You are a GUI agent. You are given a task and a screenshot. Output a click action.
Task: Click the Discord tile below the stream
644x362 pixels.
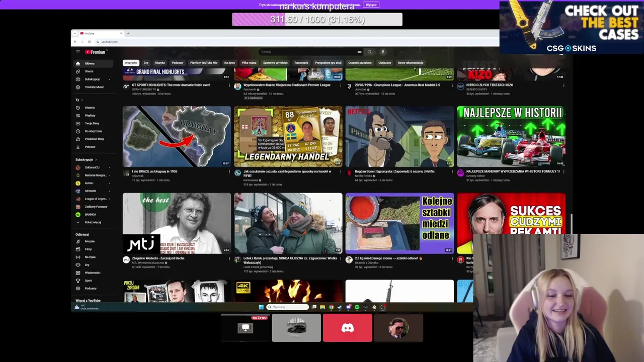point(348,328)
